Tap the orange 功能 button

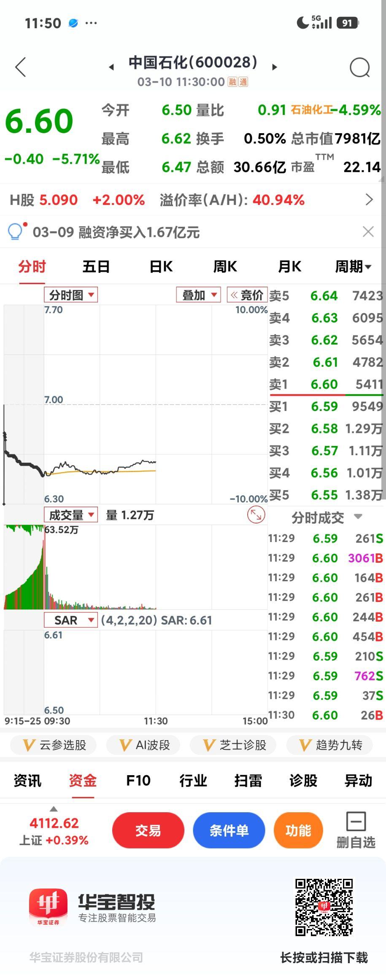coord(298,830)
